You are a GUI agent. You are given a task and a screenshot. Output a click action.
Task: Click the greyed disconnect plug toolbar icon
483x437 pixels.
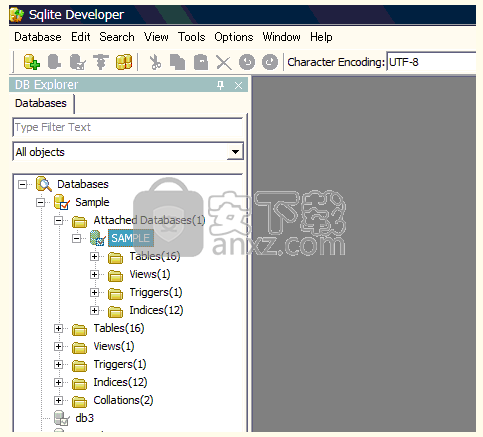pos(101,62)
